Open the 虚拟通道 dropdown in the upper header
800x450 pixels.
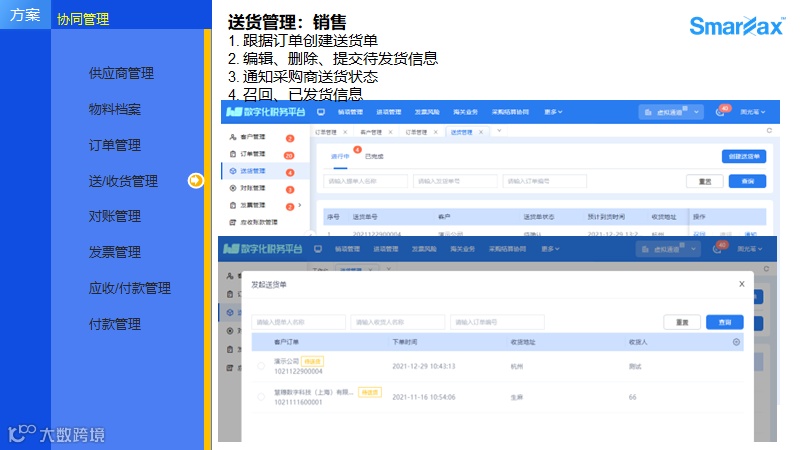coord(671,112)
